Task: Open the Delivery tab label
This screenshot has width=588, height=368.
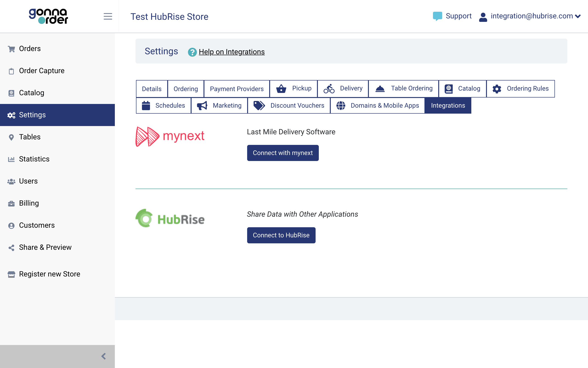Action: (x=351, y=88)
